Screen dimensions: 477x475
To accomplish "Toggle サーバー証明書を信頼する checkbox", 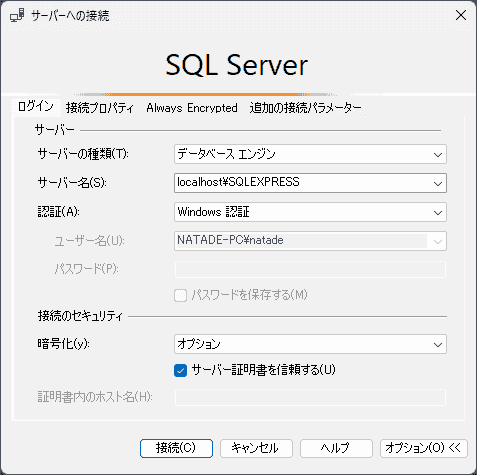I will coord(180,370).
